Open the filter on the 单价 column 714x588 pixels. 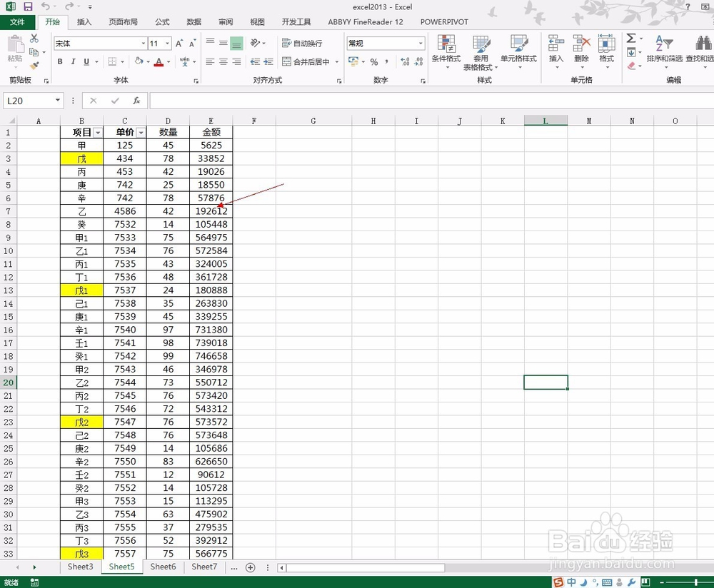pos(141,132)
